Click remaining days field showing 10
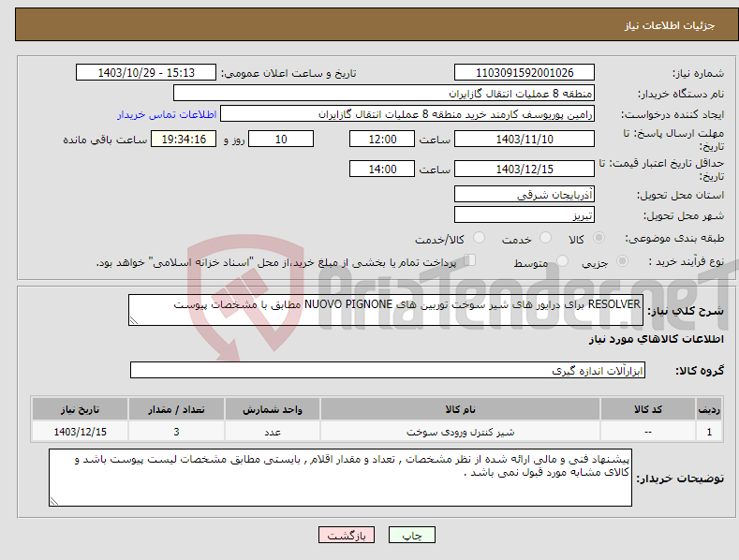This screenshot has height=560, width=739. [281, 139]
